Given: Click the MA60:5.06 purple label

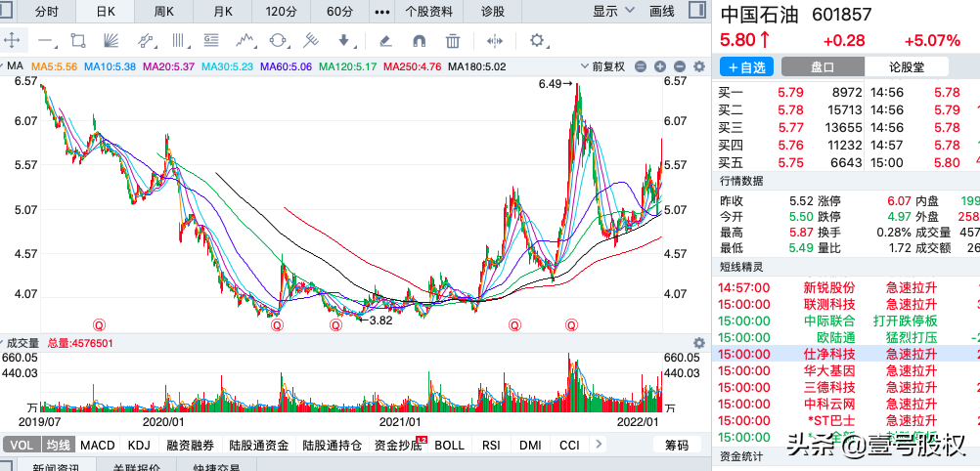Looking at the screenshot, I should pos(286,66).
